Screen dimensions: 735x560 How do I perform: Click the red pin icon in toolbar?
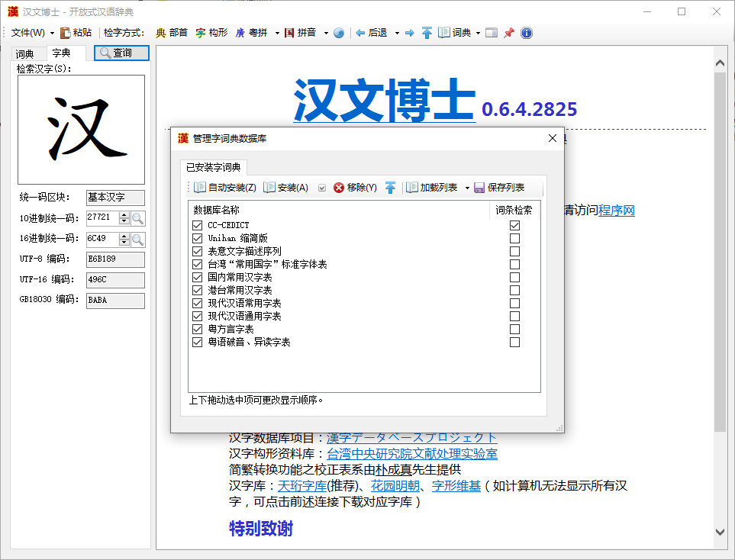[x=508, y=33]
